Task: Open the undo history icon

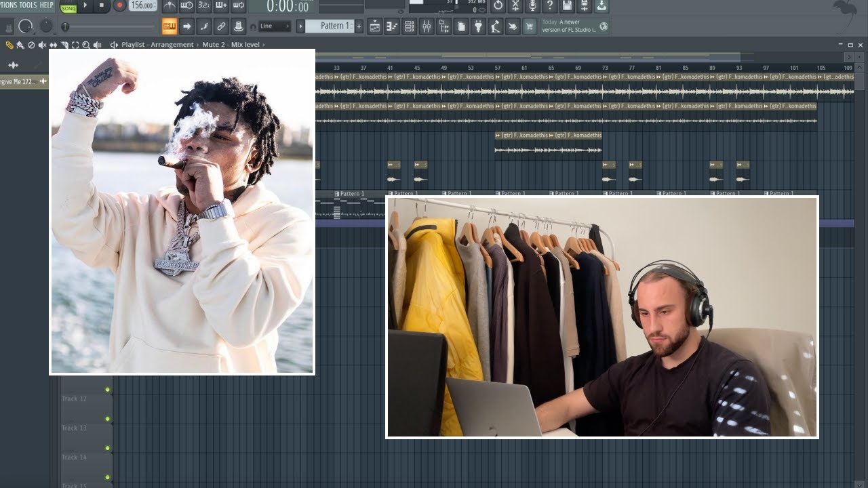Action: (x=498, y=5)
